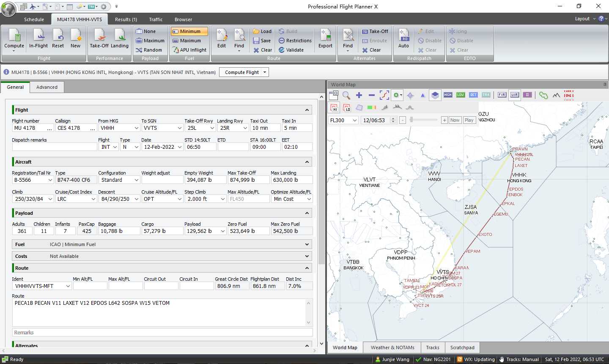Screen dimensions: 609x364
Task: Click the terrain mountain icon on map toolbar
Action: (556, 95)
